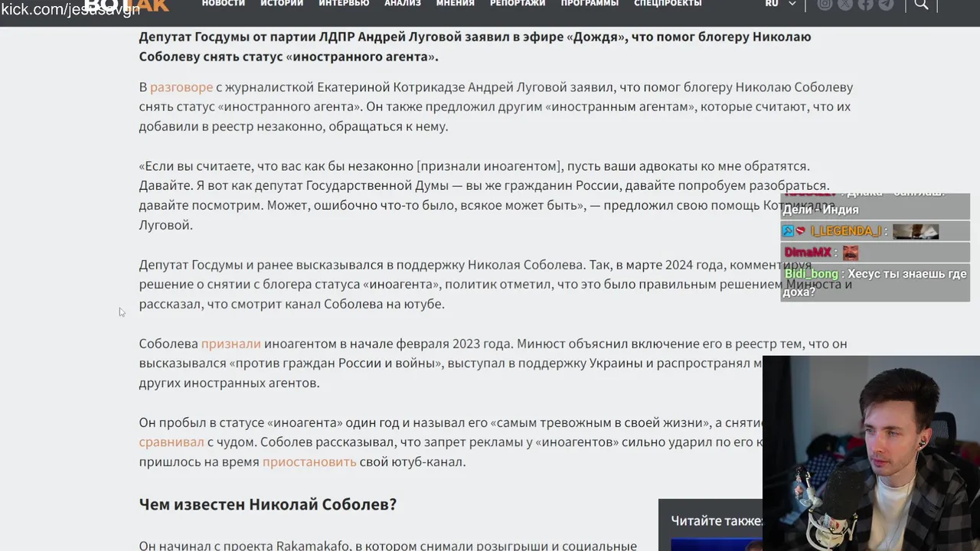Open the РЕПОРТАЖИ menu section
This screenshot has height=551, width=980.
click(518, 4)
